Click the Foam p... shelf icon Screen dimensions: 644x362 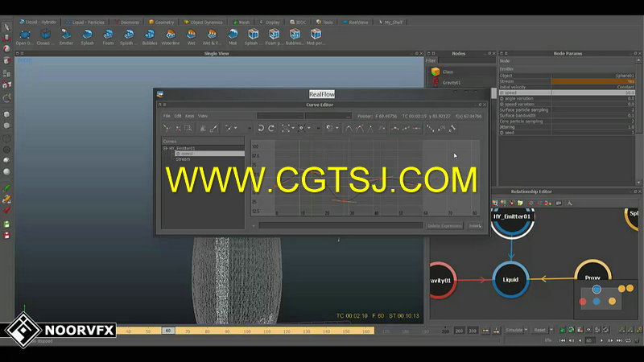tap(274, 35)
